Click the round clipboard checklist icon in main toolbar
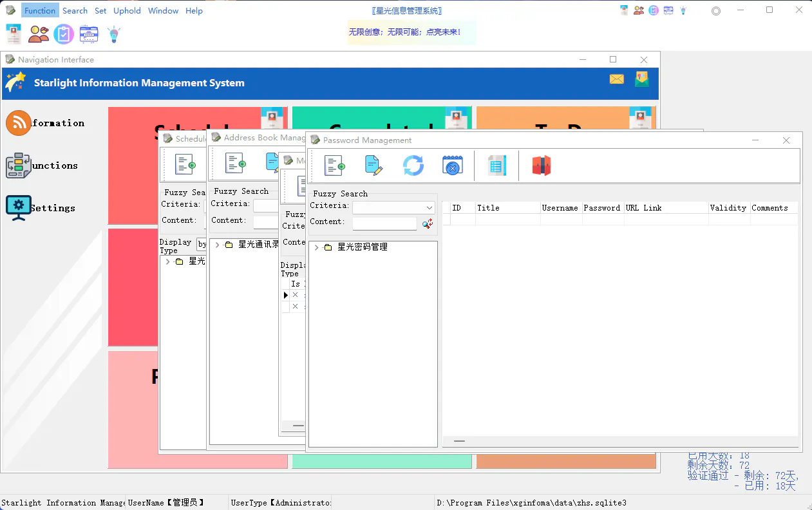The image size is (812, 510). coord(64,34)
